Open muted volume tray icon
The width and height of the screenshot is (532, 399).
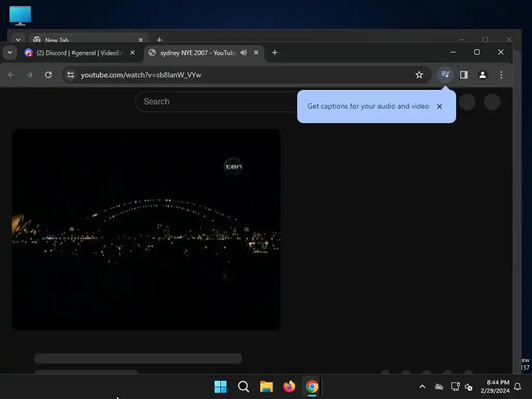(469, 387)
